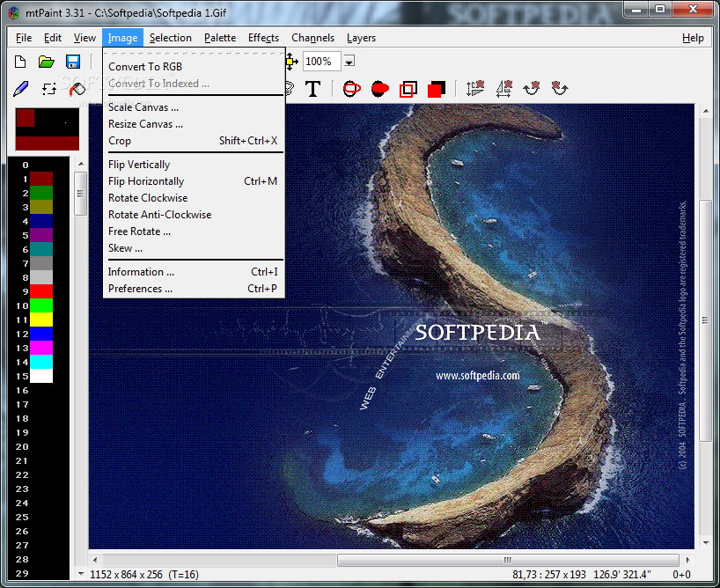Click canvas vertical scroll down arrow
The height and width of the screenshot is (588, 720).
click(x=706, y=543)
